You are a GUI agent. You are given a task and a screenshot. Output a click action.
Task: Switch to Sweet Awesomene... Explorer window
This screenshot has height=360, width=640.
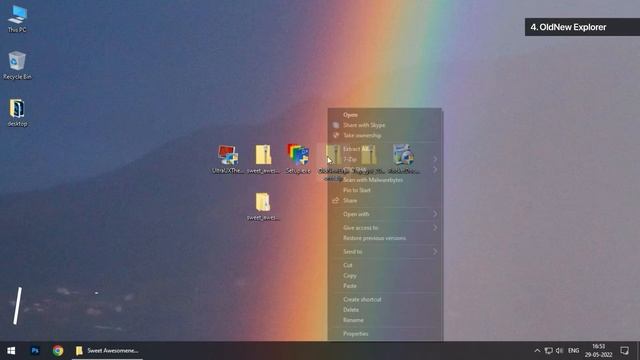107,351
